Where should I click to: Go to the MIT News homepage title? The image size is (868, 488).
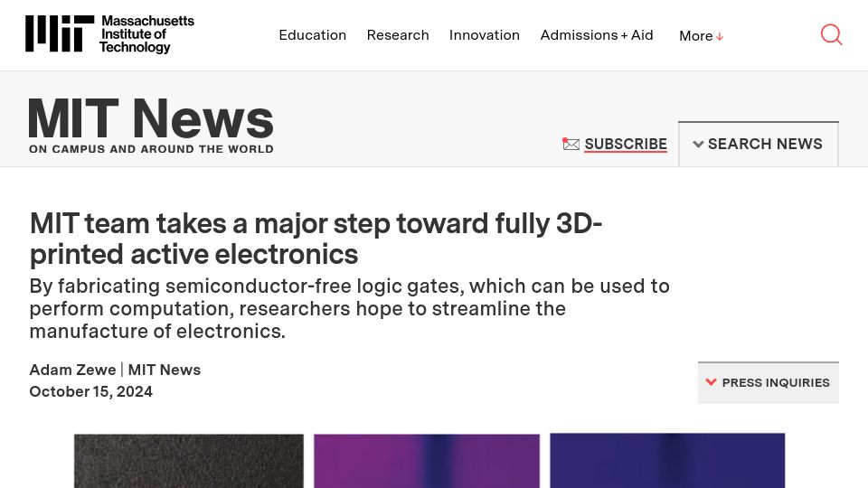151,118
